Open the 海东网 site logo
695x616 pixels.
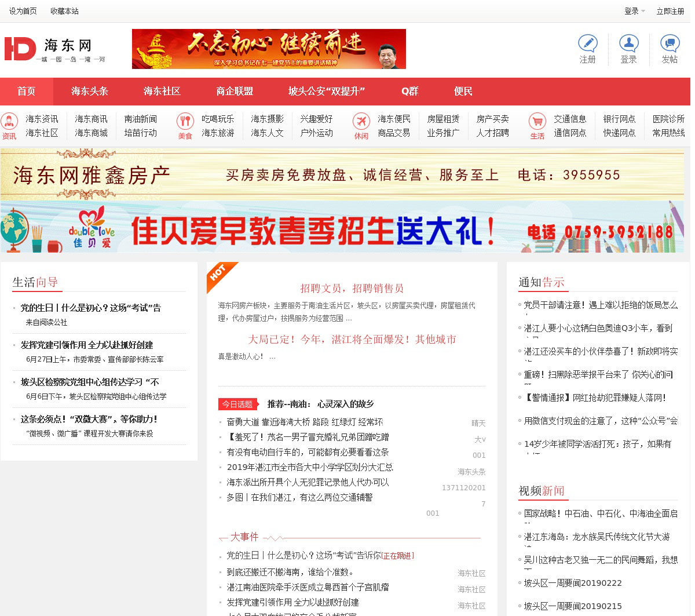point(55,49)
